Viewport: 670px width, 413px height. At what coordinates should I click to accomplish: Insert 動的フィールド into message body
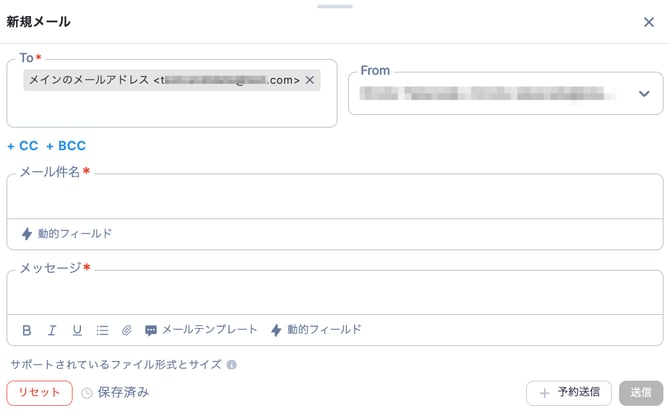click(316, 330)
